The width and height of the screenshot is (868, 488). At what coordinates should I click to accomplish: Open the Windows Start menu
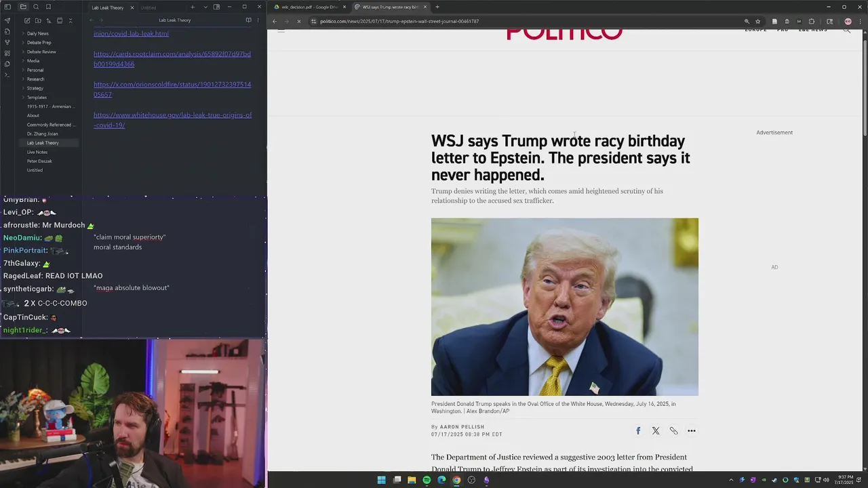tap(381, 480)
